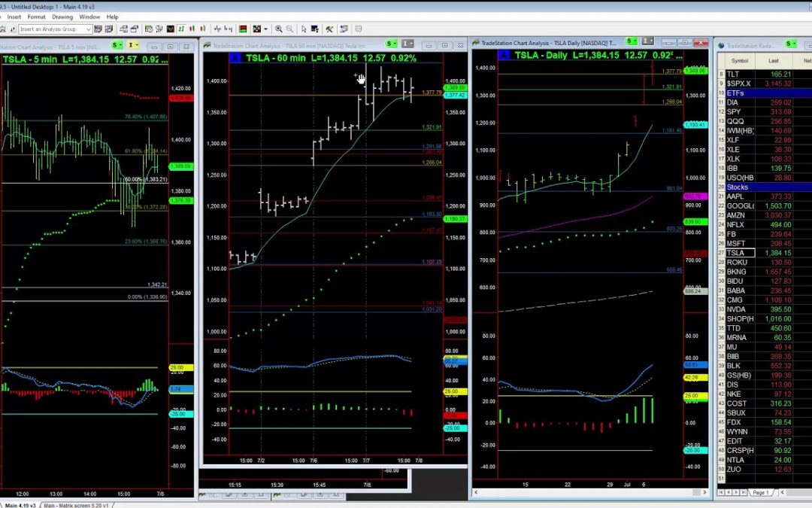Image resolution: width=812 pixels, height=508 pixels.
Task: Open the dropdown arrow beside the checkered icon
Action: (x=265, y=29)
